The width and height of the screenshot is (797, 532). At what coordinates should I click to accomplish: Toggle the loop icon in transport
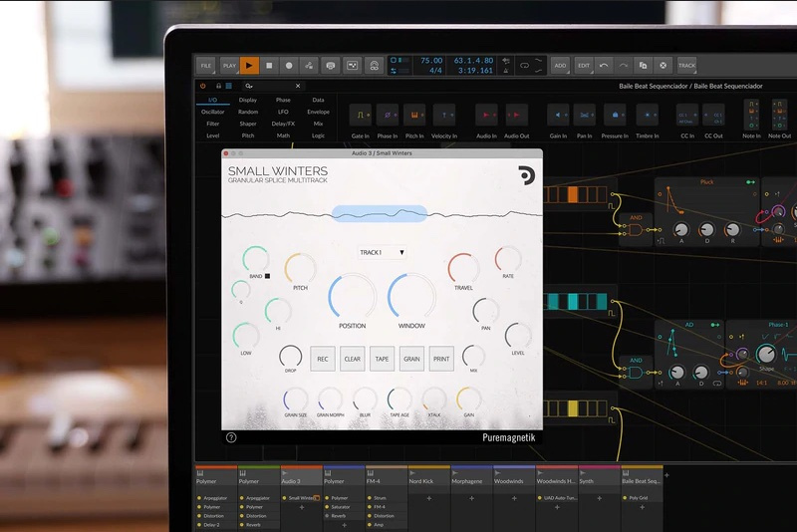[524, 66]
